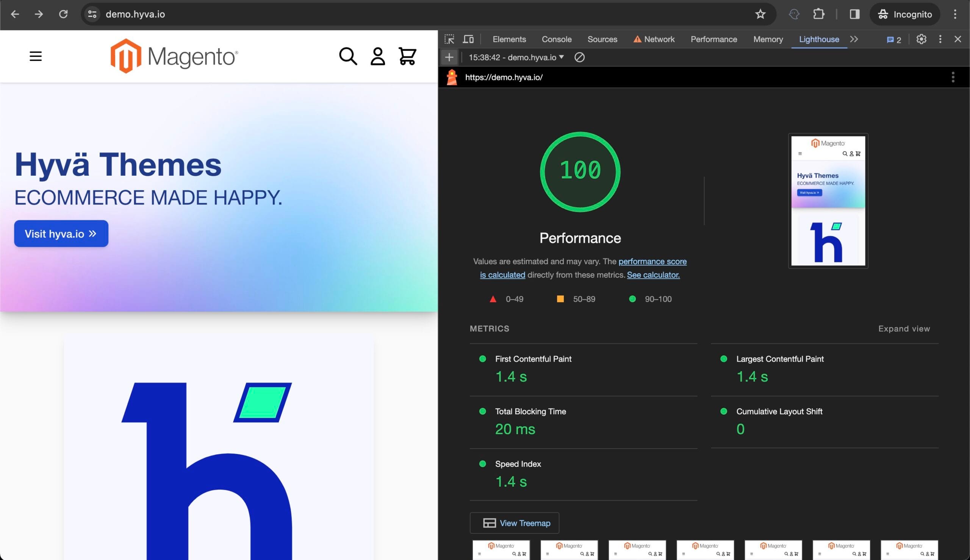Switch to the Performance tab
Image resolution: width=970 pixels, height=560 pixels.
tap(713, 39)
